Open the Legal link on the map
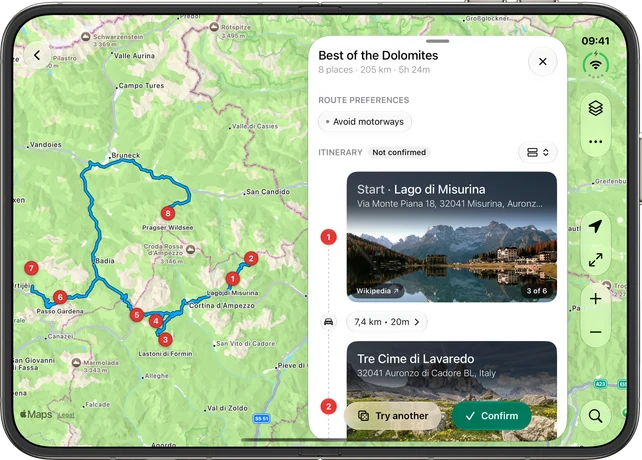Viewport: 642px width, 460px height. (x=66, y=415)
